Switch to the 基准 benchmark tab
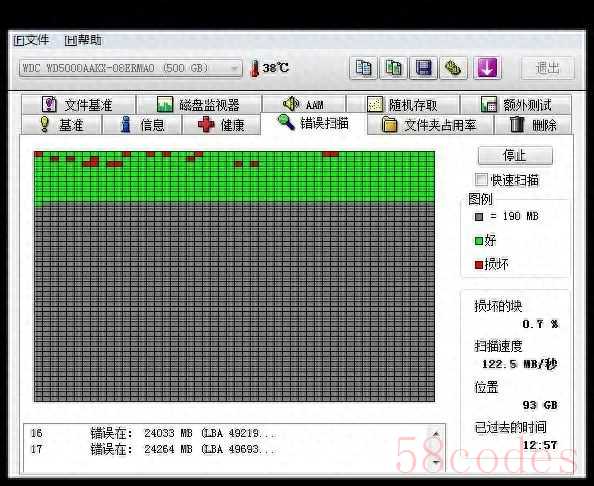 [61, 125]
